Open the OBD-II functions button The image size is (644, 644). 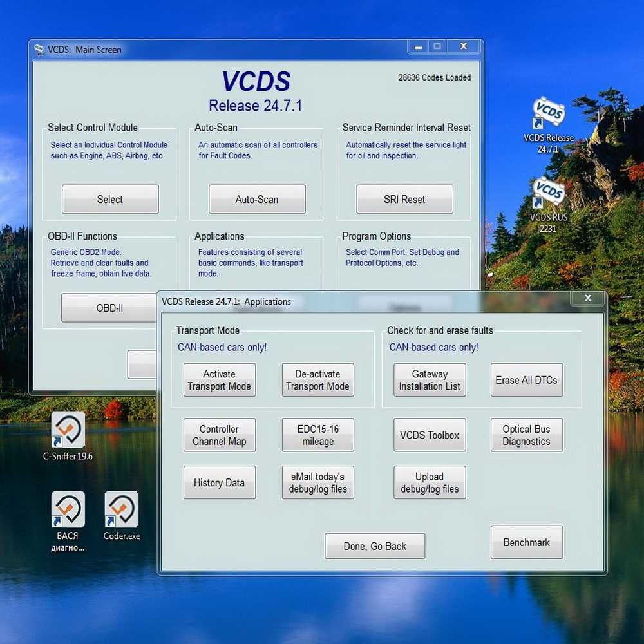tap(109, 308)
